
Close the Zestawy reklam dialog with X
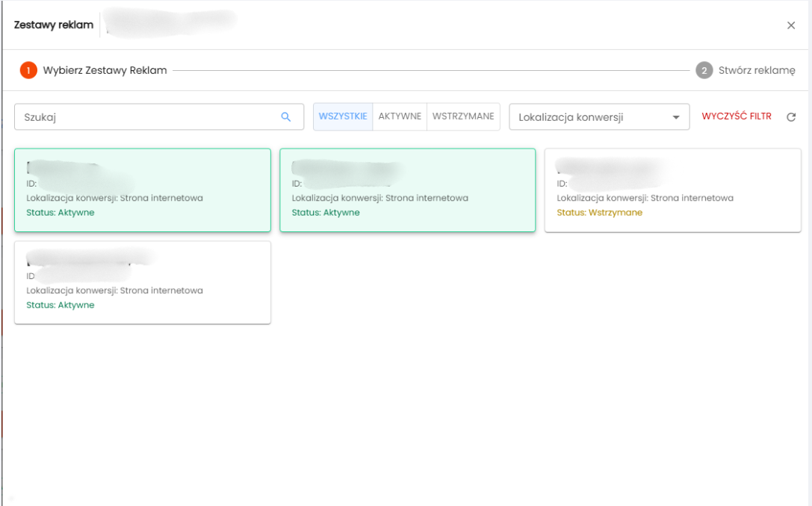791,25
